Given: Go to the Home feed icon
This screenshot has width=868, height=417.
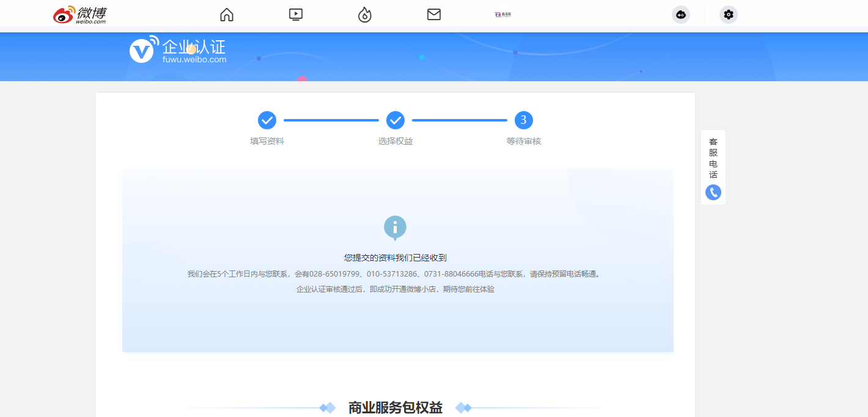Looking at the screenshot, I should point(227,15).
